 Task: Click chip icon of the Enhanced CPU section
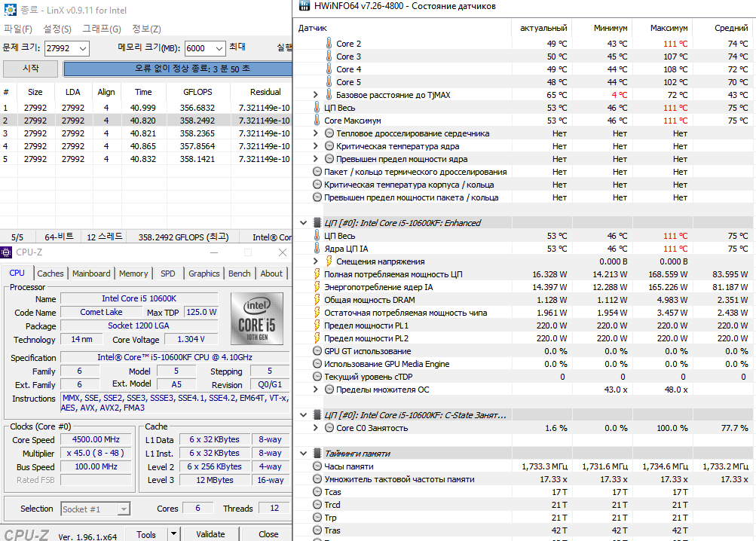(317, 223)
